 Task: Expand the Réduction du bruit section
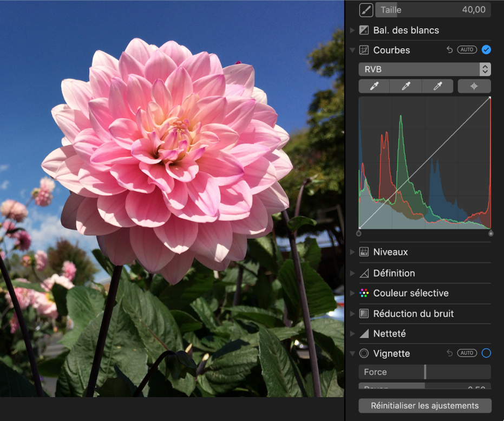(x=353, y=314)
